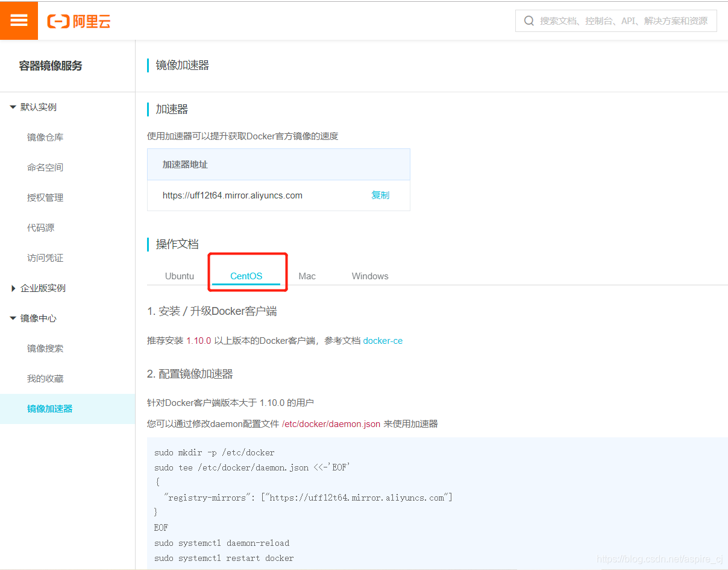Collapse the 默认实例 section

pyautogui.click(x=13, y=107)
